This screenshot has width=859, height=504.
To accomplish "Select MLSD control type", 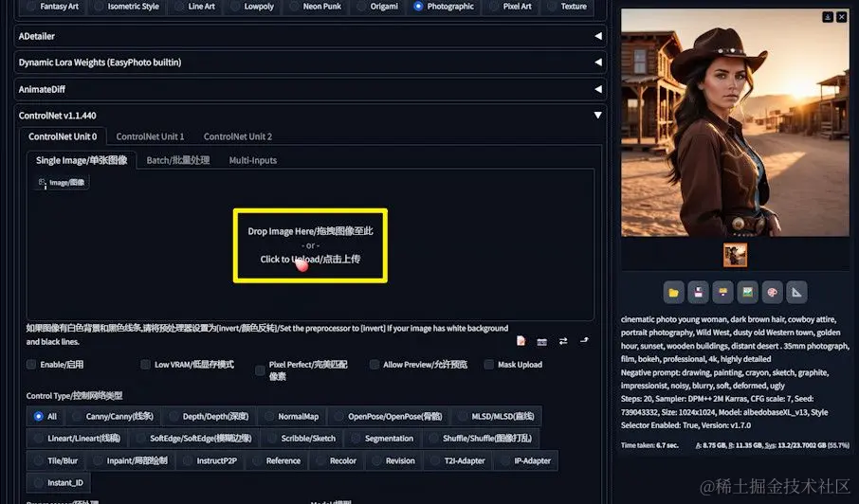I will point(496,417).
